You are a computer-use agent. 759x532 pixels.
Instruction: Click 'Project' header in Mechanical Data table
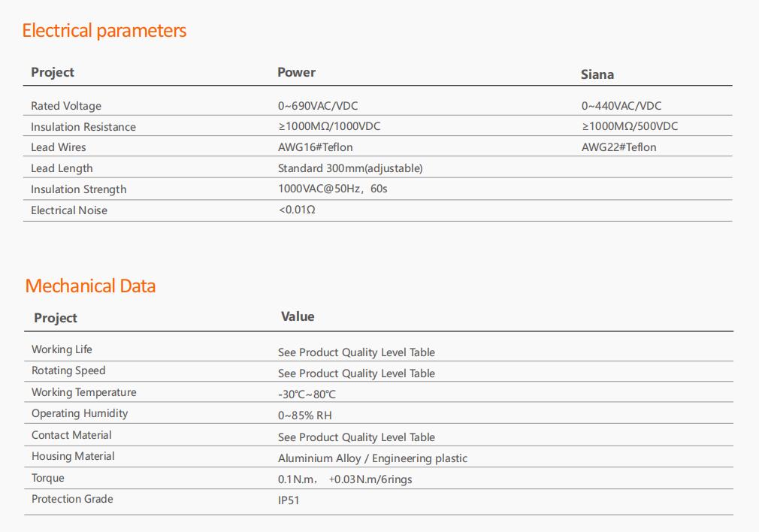55,318
